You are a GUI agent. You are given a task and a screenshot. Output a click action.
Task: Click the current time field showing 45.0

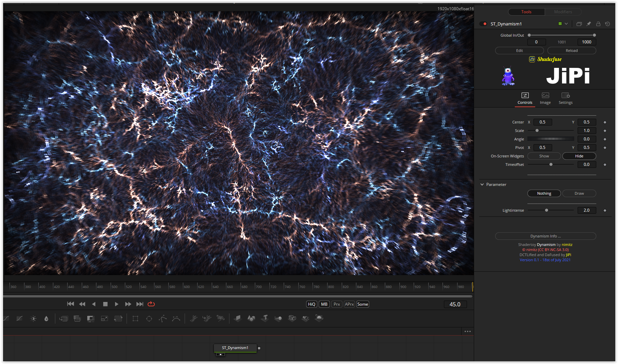coord(455,304)
